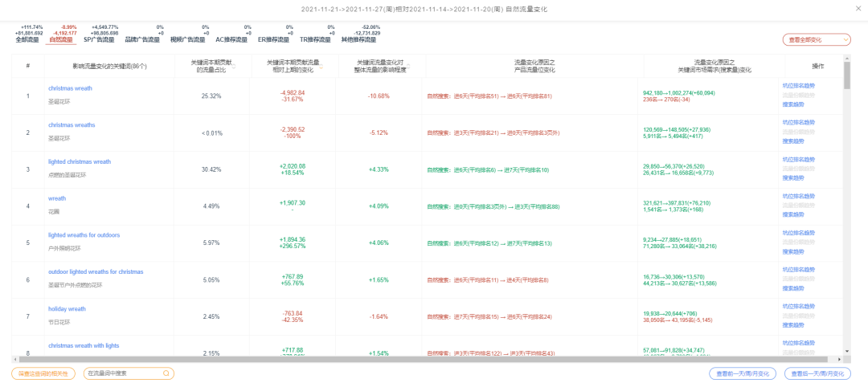This screenshot has height=383, width=868.
Task: Select the 其他推荐流量 tab
Action: pyautogui.click(x=358, y=39)
